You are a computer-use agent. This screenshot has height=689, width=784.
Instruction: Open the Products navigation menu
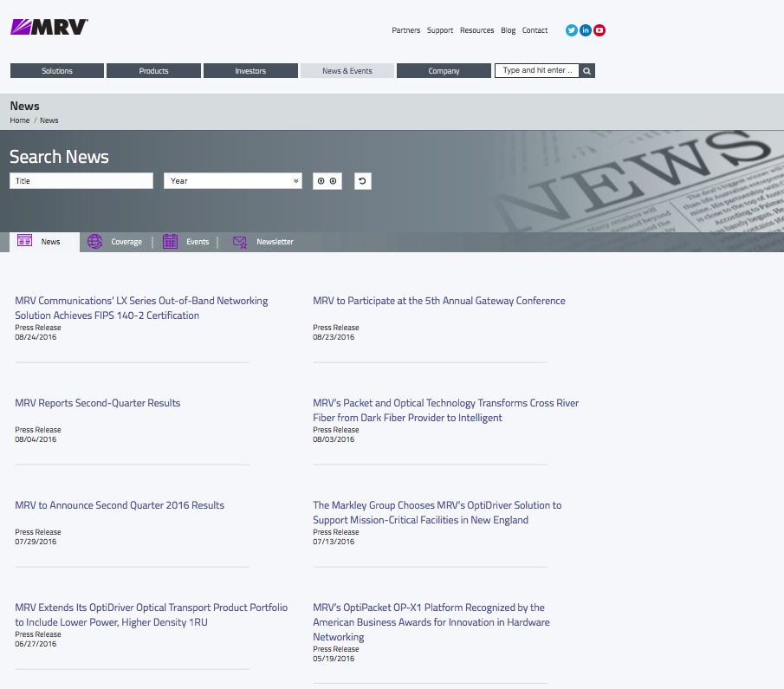point(153,71)
